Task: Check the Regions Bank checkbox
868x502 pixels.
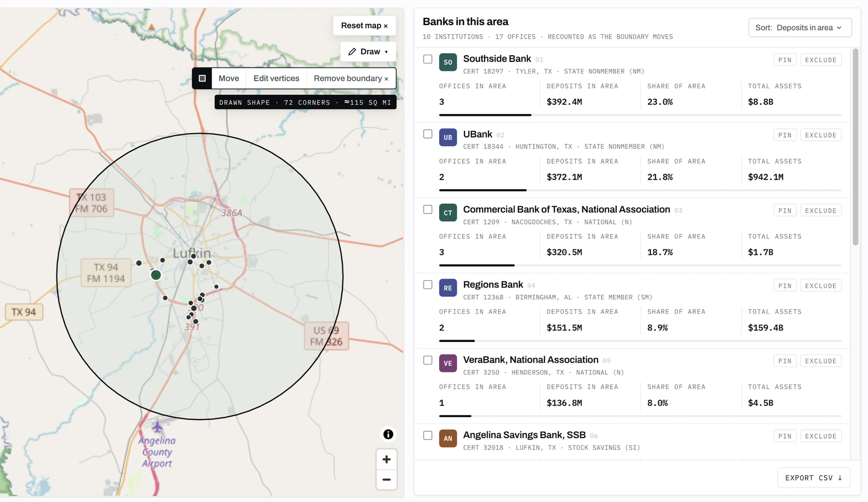Action: (x=427, y=285)
